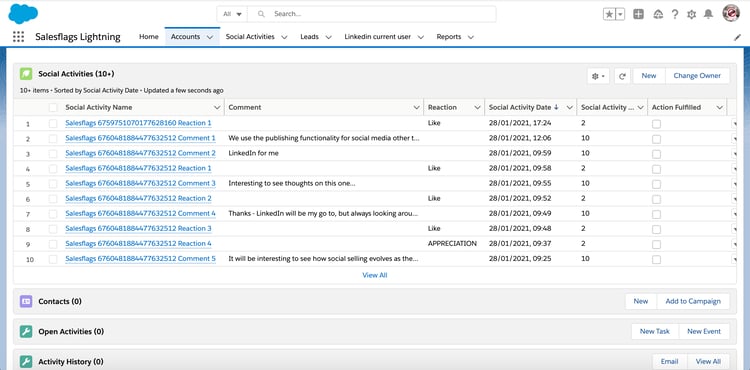Expand the Leads tab chevron
Screen dimensions: 750x370
(329, 37)
